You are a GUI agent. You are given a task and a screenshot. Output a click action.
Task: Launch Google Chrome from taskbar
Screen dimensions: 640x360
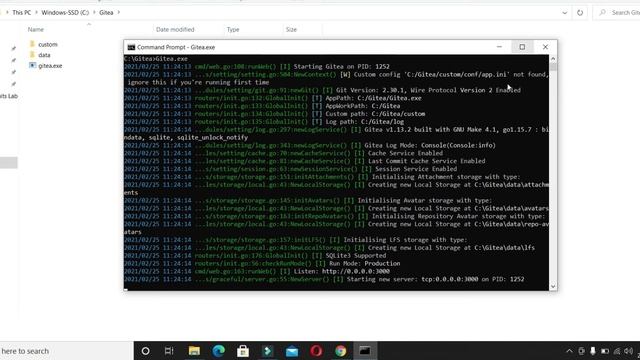click(x=340, y=351)
